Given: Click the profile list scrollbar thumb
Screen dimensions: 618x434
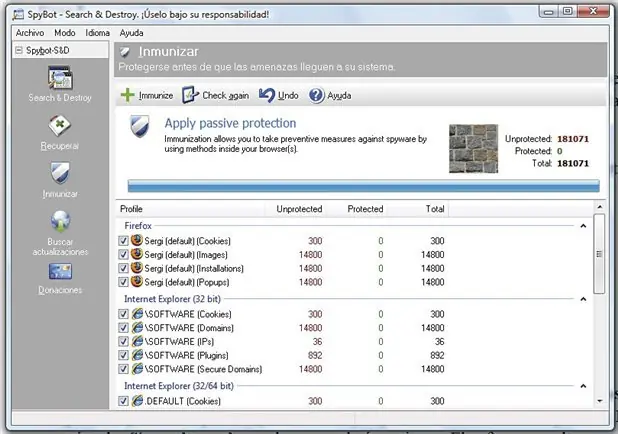Looking at the screenshot, I should coord(599,254).
